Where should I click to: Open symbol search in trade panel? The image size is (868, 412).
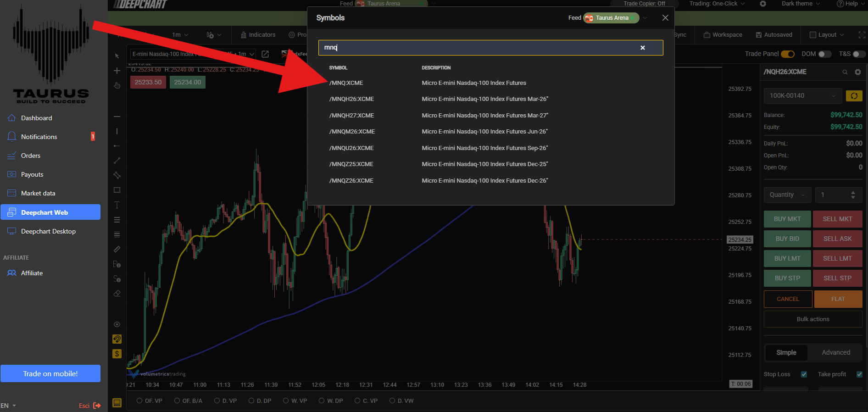(845, 72)
